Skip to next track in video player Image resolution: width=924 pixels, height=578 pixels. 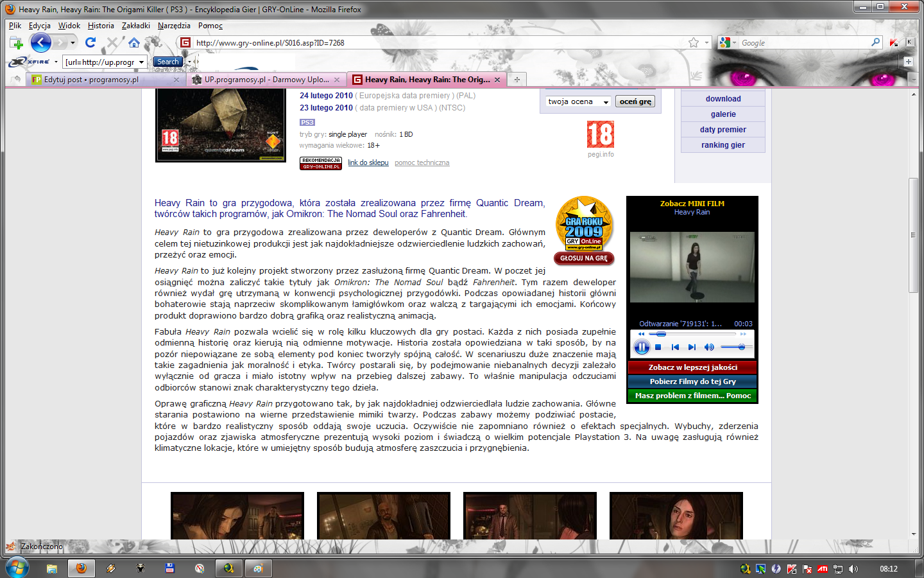tap(692, 347)
